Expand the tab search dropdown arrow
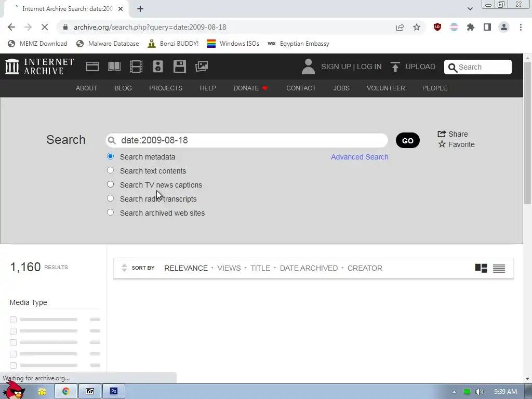 point(470,9)
